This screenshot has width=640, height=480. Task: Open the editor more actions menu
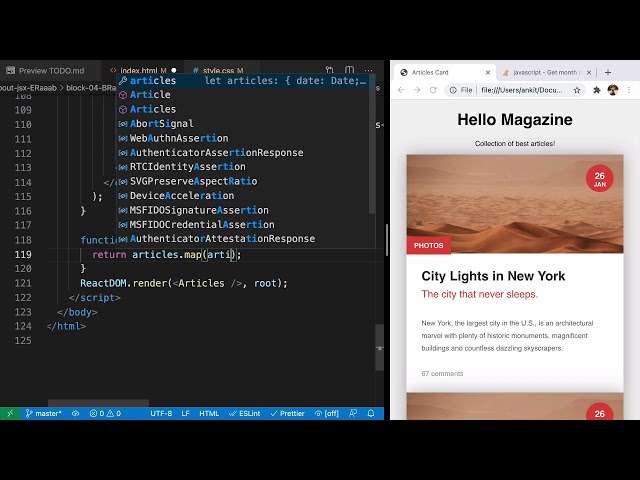click(368, 70)
